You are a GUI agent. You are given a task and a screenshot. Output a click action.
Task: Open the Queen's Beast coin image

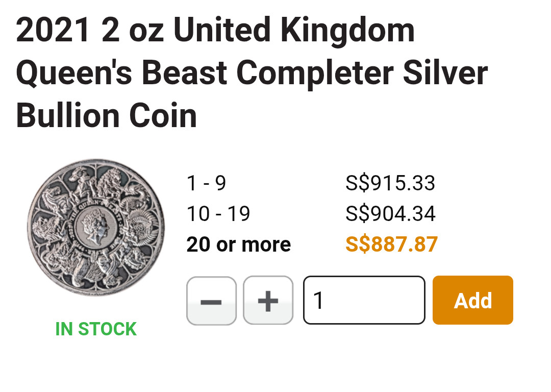[96, 227]
